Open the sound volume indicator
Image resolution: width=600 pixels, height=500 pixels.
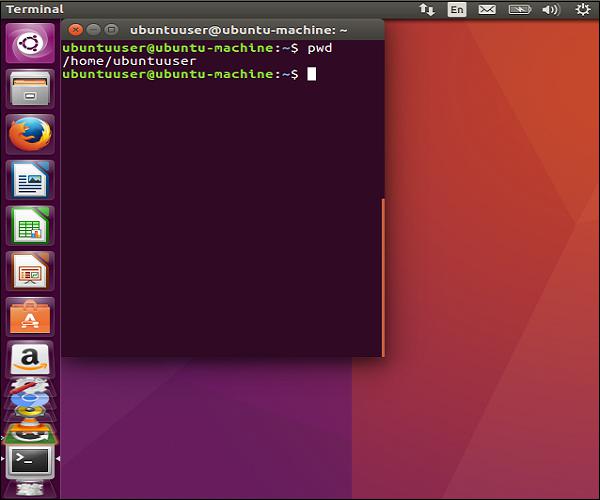tap(550, 10)
